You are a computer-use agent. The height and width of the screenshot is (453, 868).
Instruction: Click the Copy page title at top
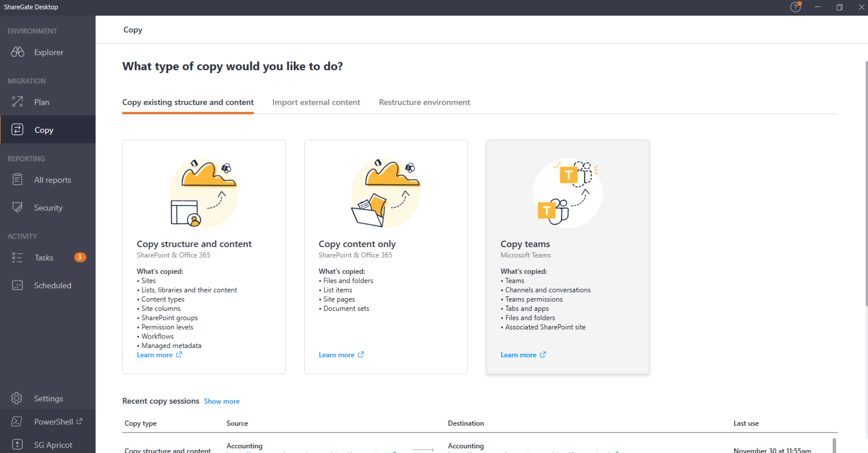pyautogui.click(x=133, y=30)
